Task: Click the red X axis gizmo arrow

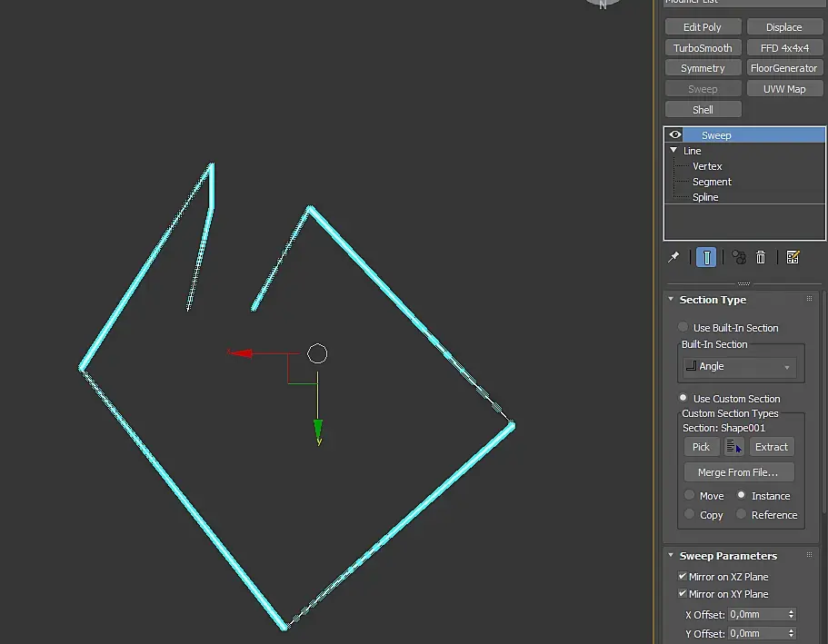Action: [x=241, y=352]
